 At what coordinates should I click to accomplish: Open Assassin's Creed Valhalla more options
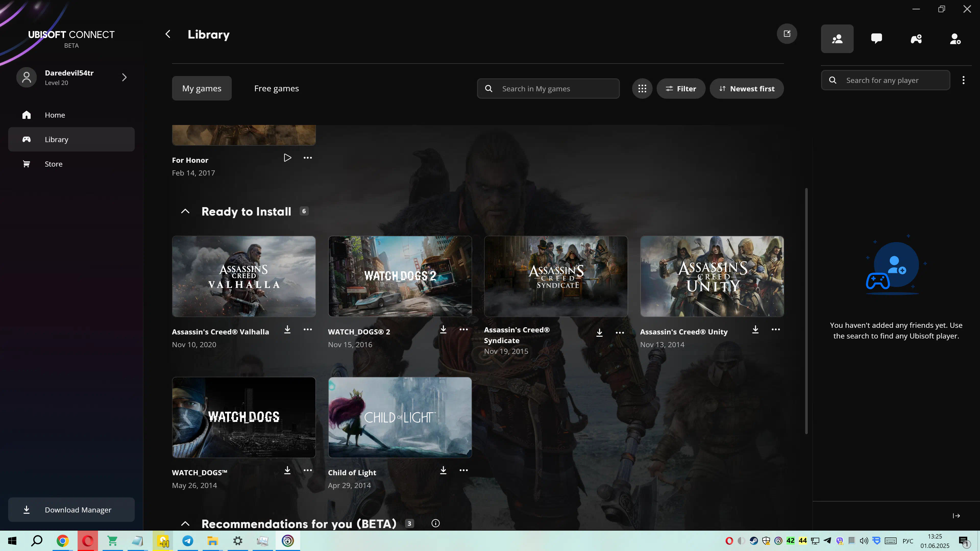[x=308, y=330]
